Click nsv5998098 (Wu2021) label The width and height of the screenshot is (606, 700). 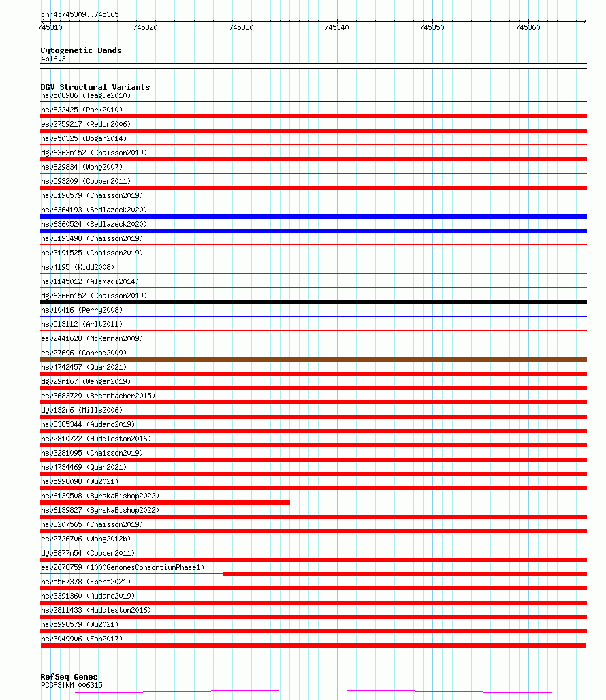click(80, 481)
